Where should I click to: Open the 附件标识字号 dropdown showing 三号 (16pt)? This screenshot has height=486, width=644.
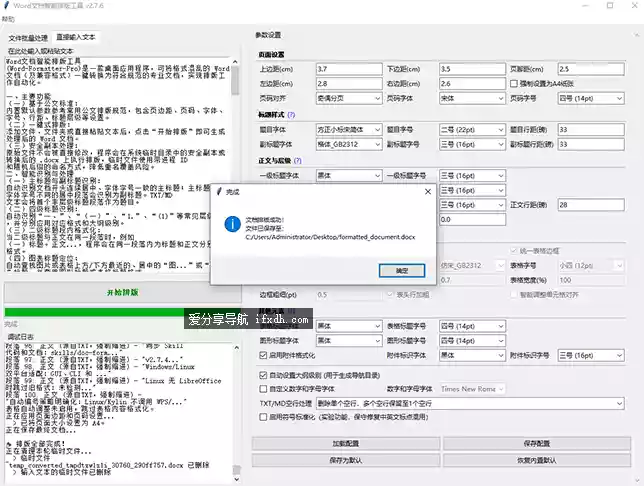591,355
